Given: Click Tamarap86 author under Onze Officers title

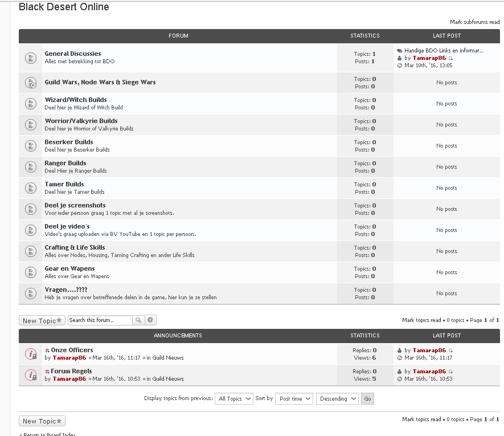Looking at the screenshot, I should click(69, 358).
